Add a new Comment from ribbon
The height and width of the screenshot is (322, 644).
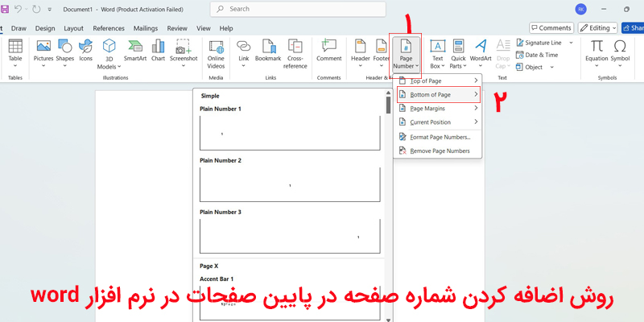coord(329,50)
